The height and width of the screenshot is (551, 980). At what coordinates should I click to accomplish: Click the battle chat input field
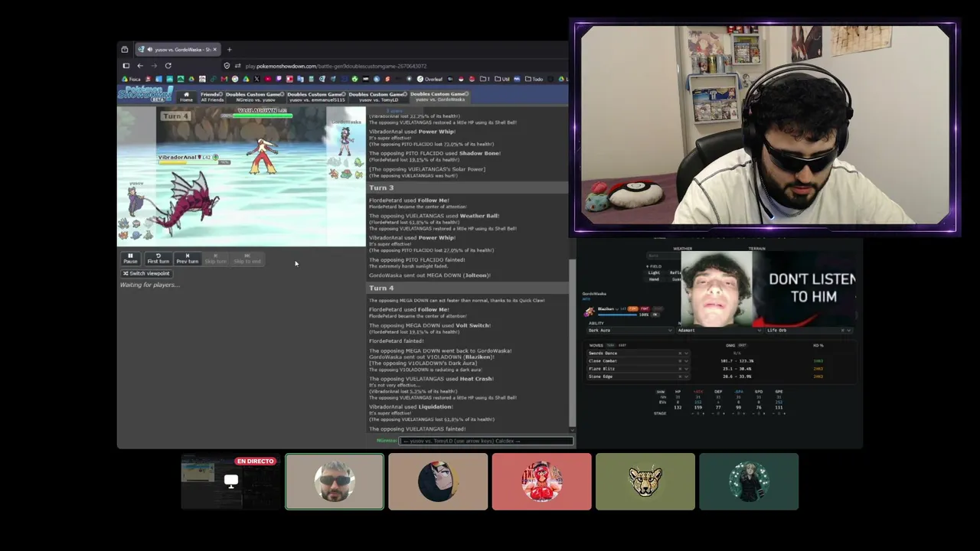[486, 441]
